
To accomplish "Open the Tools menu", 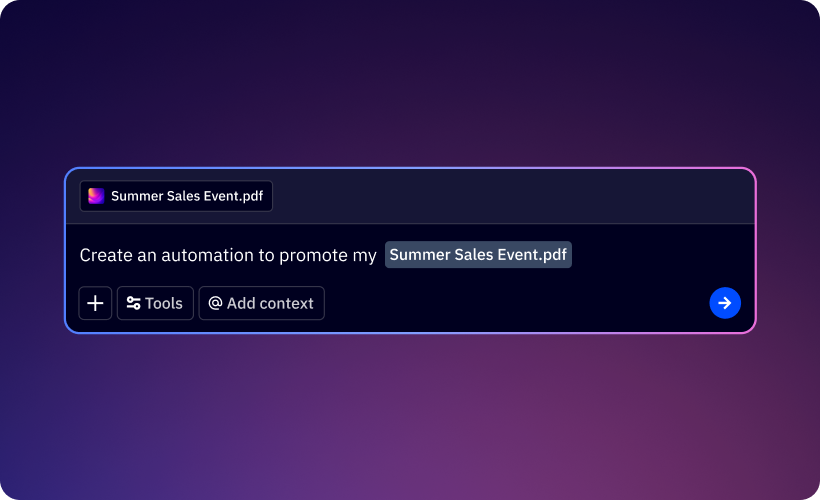I will click(155, 303).
